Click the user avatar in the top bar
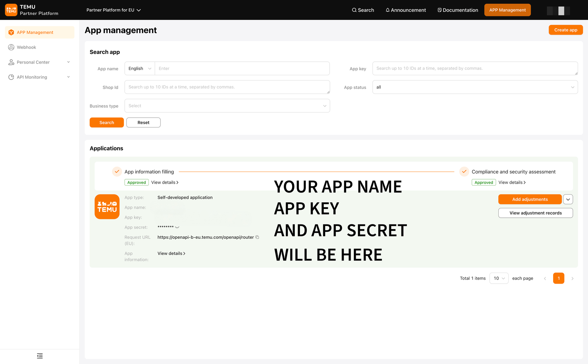The image size is (588, 364). click(558, 11)
